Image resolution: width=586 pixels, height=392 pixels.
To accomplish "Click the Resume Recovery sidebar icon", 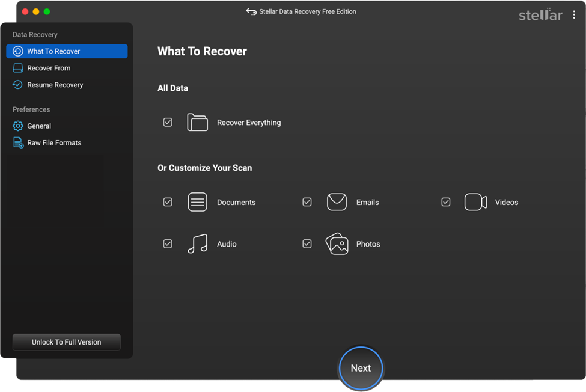I will coord(17,85).
